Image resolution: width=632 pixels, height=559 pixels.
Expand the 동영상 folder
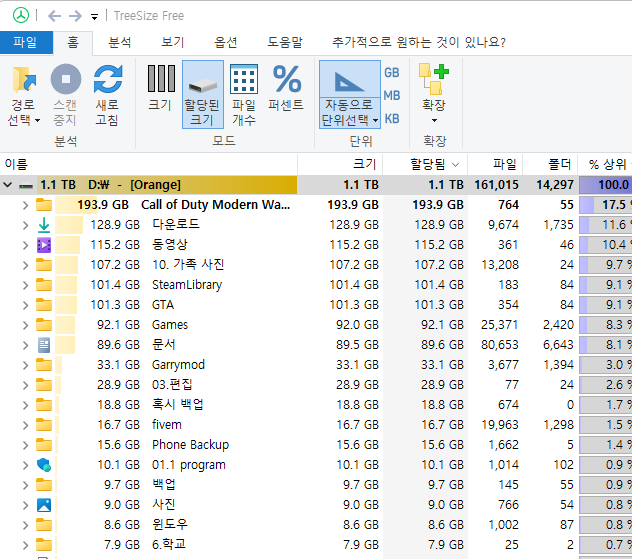[x=25, y=245]
